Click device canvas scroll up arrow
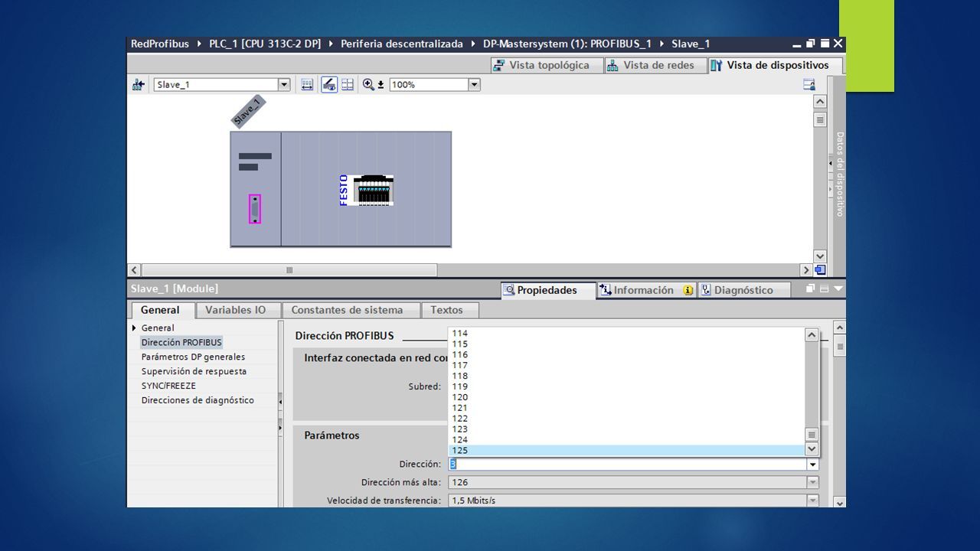 click(x=820, y=102)
